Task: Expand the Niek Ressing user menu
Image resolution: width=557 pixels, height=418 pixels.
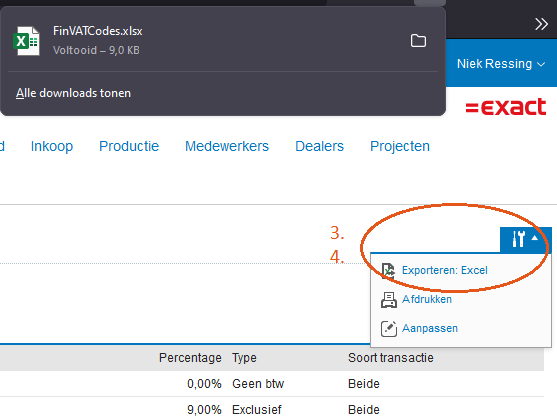Action: click(501, 64)
